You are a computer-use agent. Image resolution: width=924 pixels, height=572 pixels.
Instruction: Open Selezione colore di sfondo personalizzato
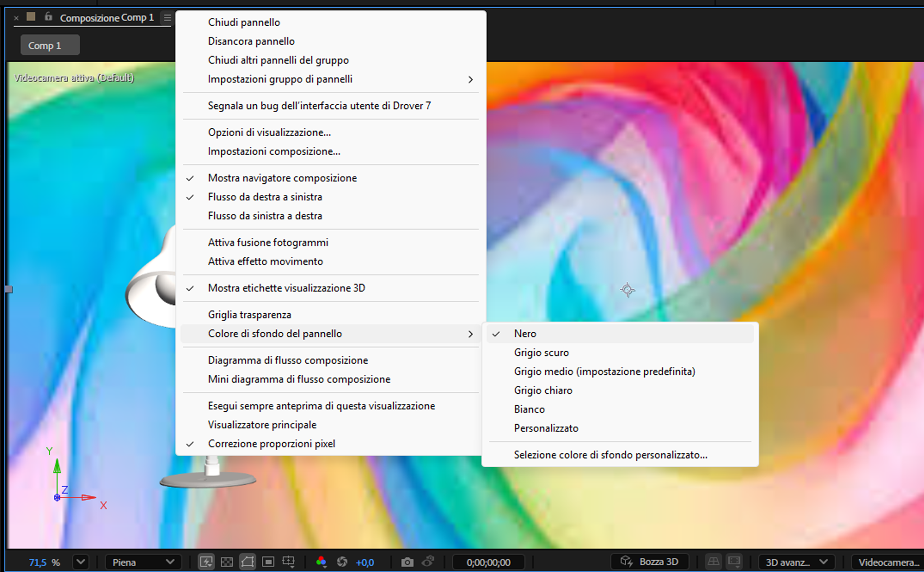point(610,455)
